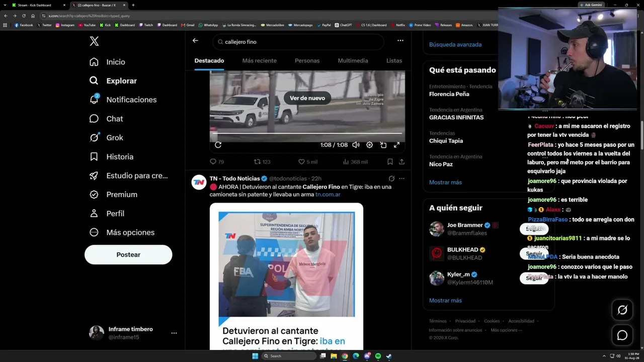Open the Nico Paz trend
644x362 pixels.
(441, 164)
